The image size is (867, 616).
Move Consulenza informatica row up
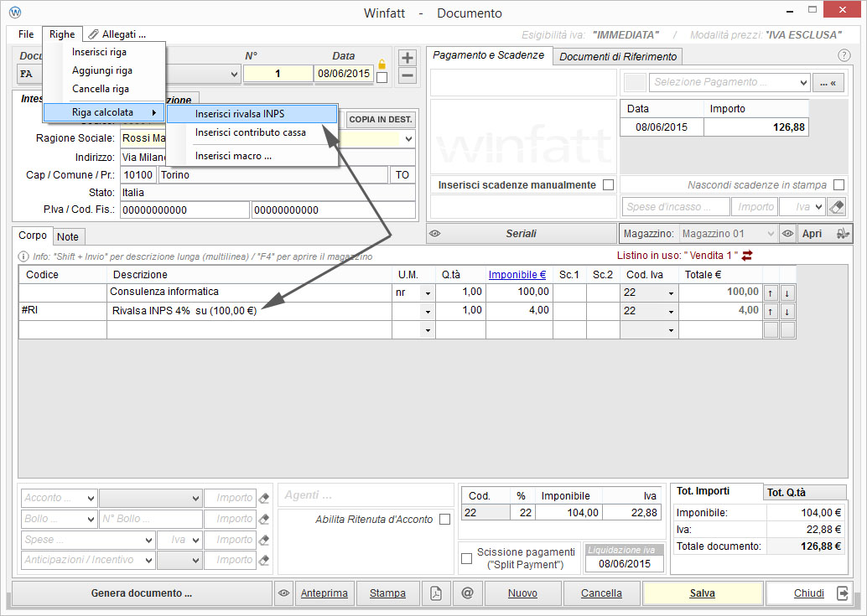[x=771, y=292]
